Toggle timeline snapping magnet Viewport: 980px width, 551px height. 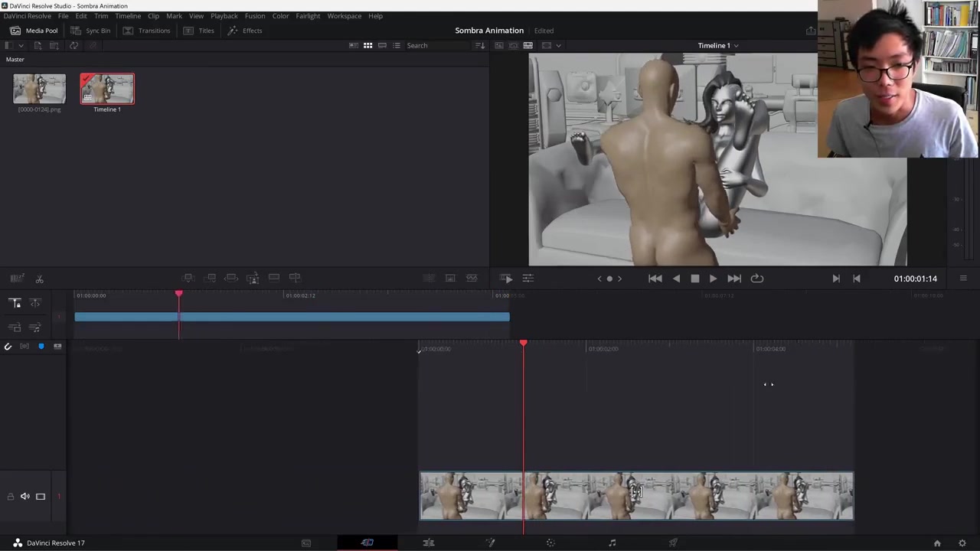(8, 347)
